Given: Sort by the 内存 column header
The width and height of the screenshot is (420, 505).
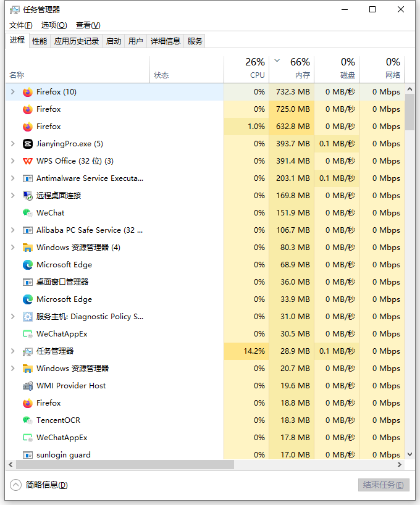Looking at the screenshot, I should (x=292, y=69).
